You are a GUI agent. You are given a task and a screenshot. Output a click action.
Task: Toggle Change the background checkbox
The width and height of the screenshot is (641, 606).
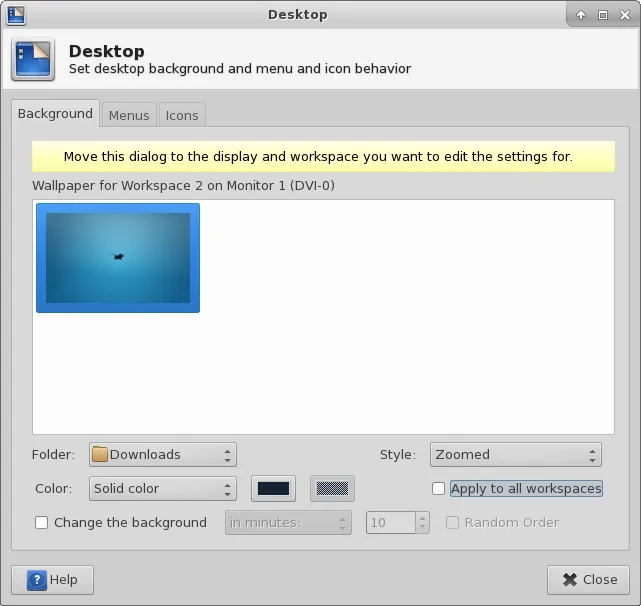point(41,522)
